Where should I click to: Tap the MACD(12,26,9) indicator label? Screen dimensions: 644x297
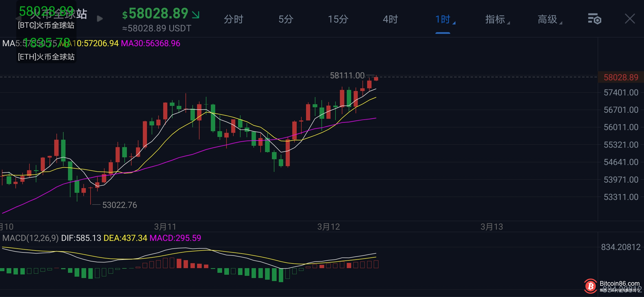30,238
